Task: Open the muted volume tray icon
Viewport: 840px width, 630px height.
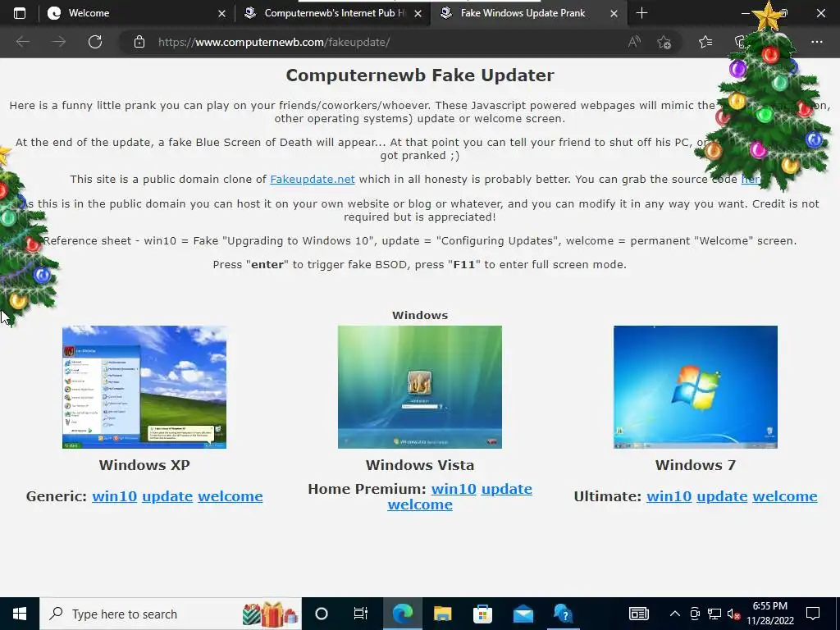Action: pos(734,614)
